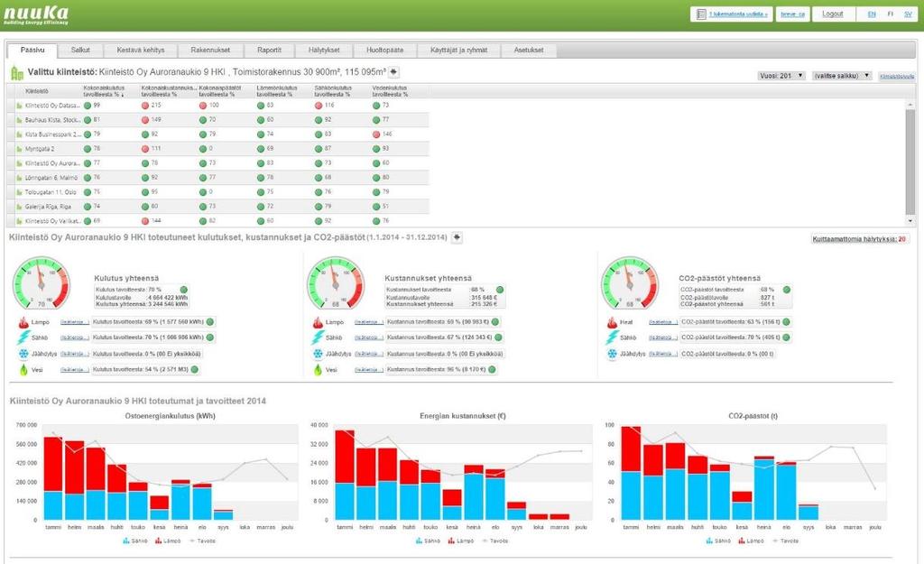Click the building icon in the Lönngatan 6, Malmö row
Viewport: 924px width, 564px height.
click(x=20, y=178)
